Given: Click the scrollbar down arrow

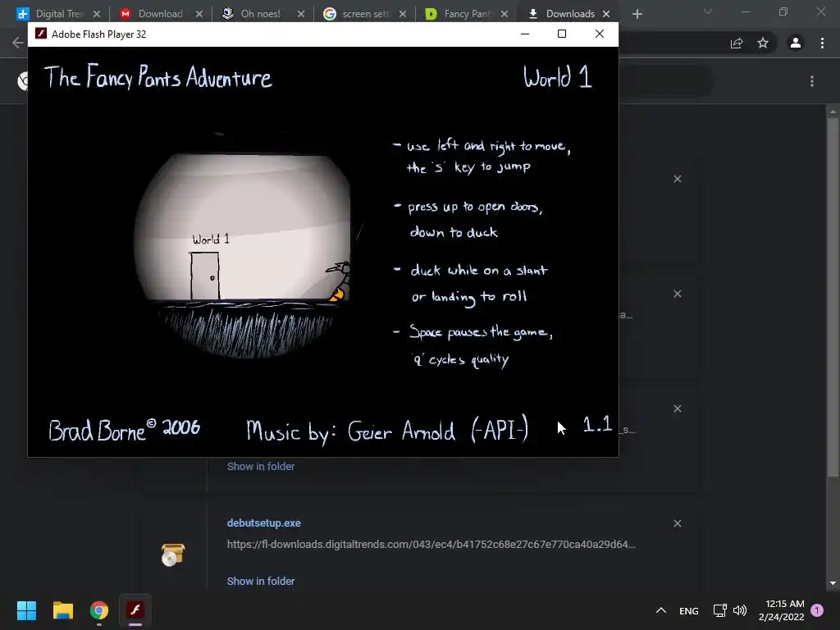Looking at the screenshot, I should (x=833, y=583).
